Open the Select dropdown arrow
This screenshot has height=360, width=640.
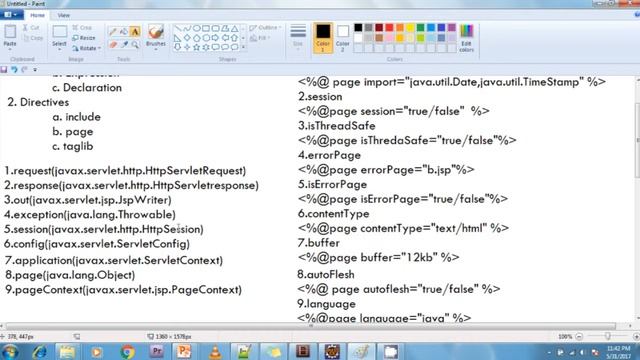(x=60, y=49)
